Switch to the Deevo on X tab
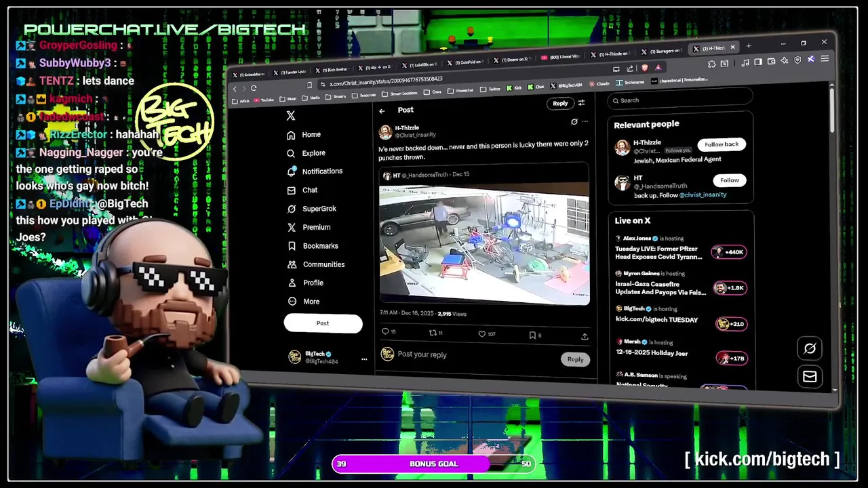This screenshot has height=488, width=868. [515, 60]
